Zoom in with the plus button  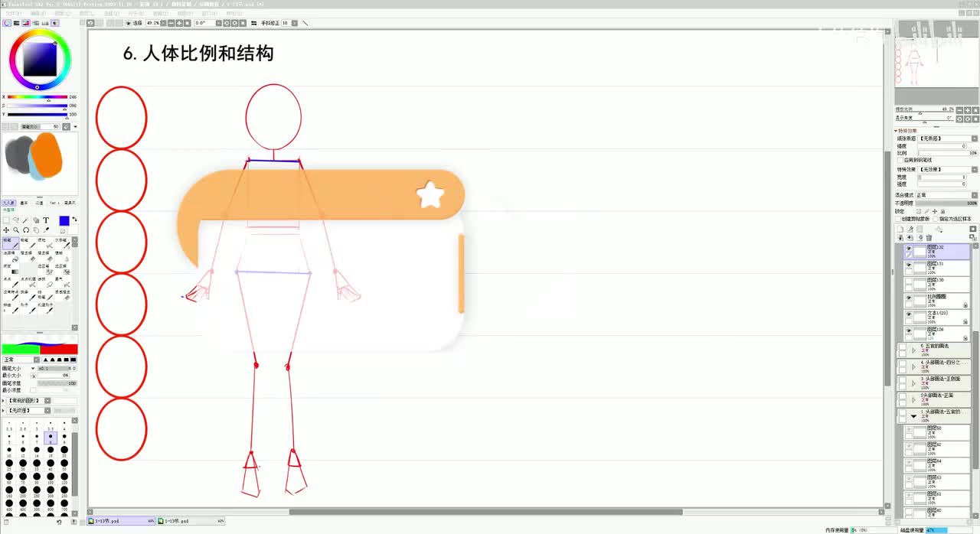coord(179,23)
